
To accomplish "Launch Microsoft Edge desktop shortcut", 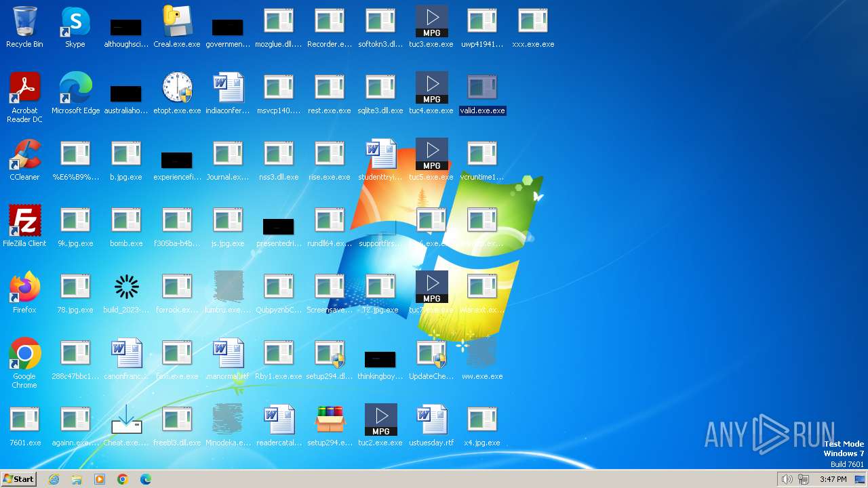I will (75, 87).
